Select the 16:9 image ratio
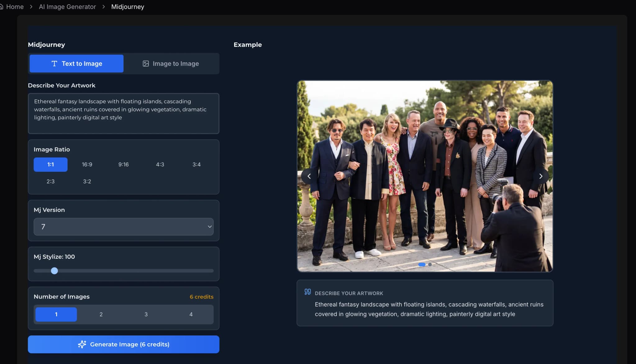This screenshot has height=364, width=636. tap(87, 165)
